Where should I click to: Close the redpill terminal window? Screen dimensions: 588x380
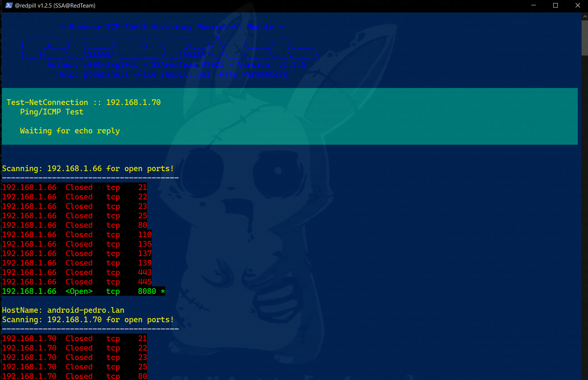click(x=577, y=5)
